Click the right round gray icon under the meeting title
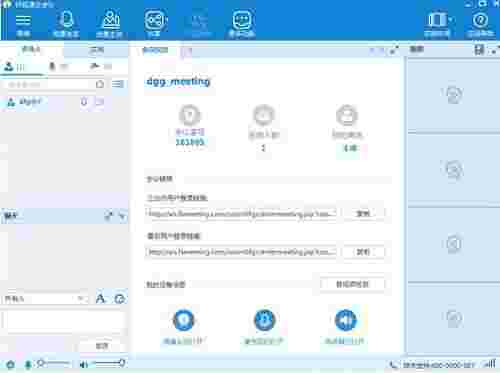The width and height of the screenshot is (500, 373). pyautogui.click(x=347, y=115)
